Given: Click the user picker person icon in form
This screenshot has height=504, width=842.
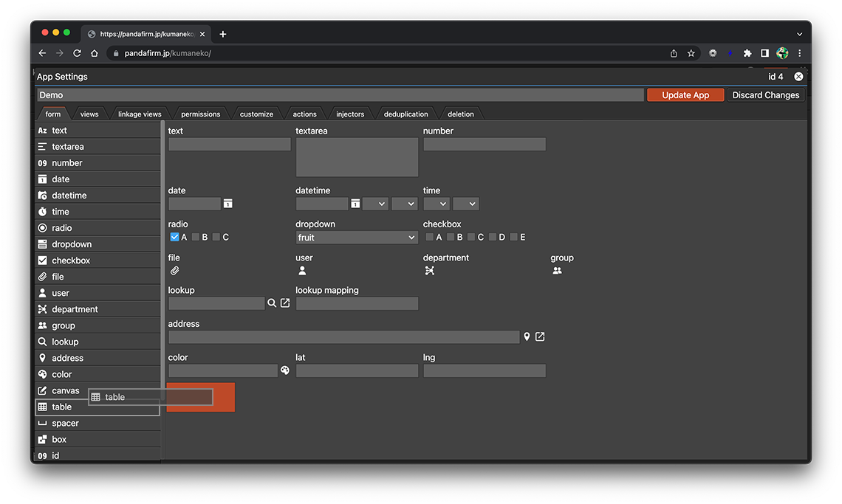Looking at the screenshot, I should [x=302, y=271].
